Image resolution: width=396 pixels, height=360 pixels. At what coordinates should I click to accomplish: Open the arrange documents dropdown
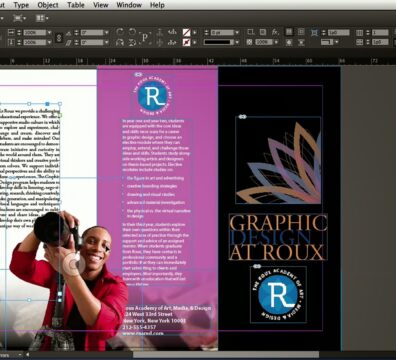click(x=42, y=18)
